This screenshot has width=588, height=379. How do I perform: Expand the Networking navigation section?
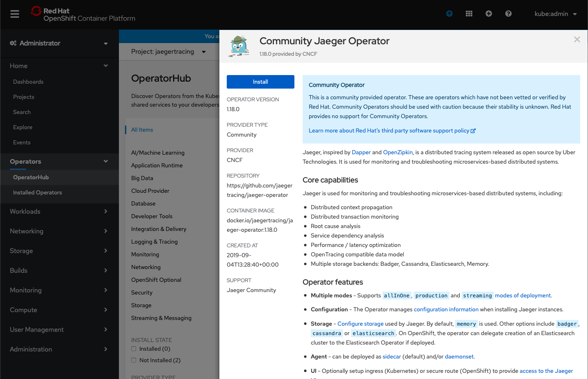pos(59,231)
